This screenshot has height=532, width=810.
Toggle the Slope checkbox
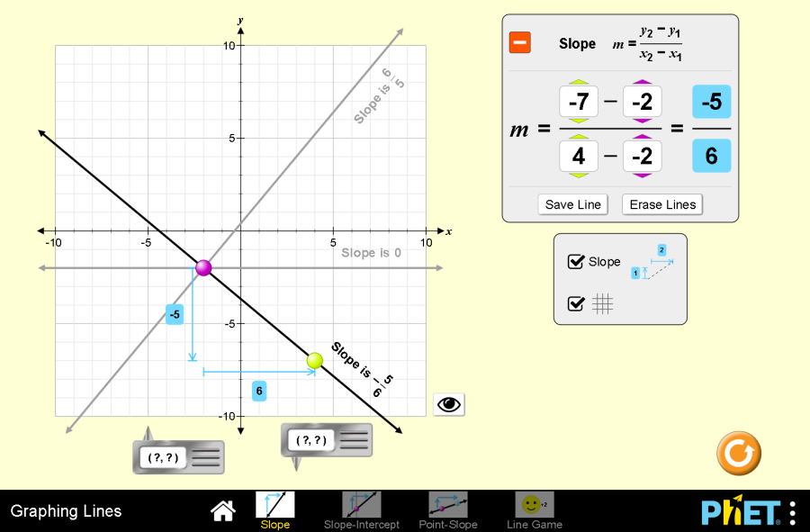[576, 262]
